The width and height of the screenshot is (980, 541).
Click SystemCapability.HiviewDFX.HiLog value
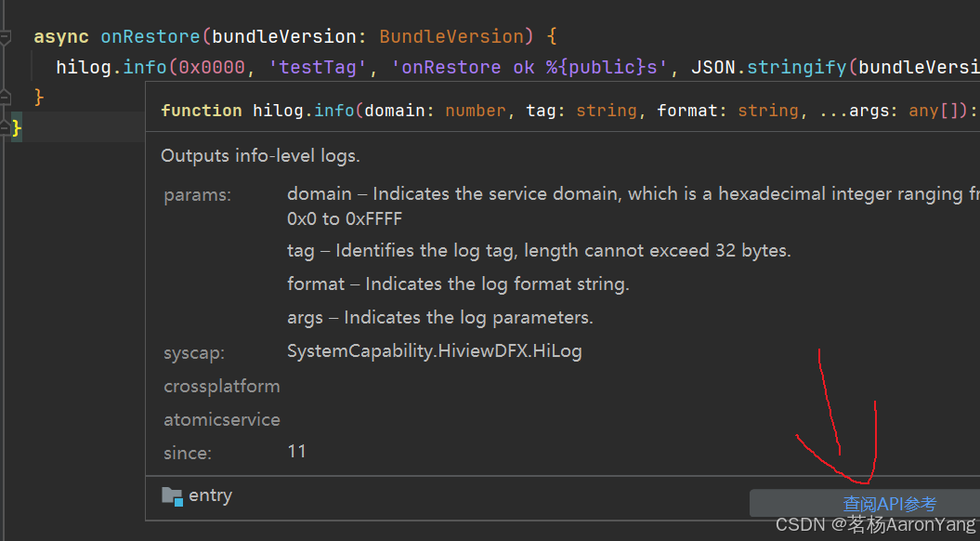pyautogui.click(x=435, y=350)
